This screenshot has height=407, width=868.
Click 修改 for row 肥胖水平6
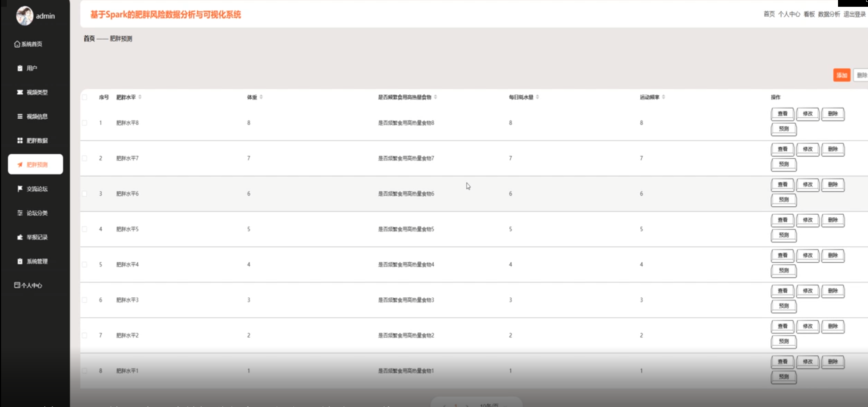point(808,185)
